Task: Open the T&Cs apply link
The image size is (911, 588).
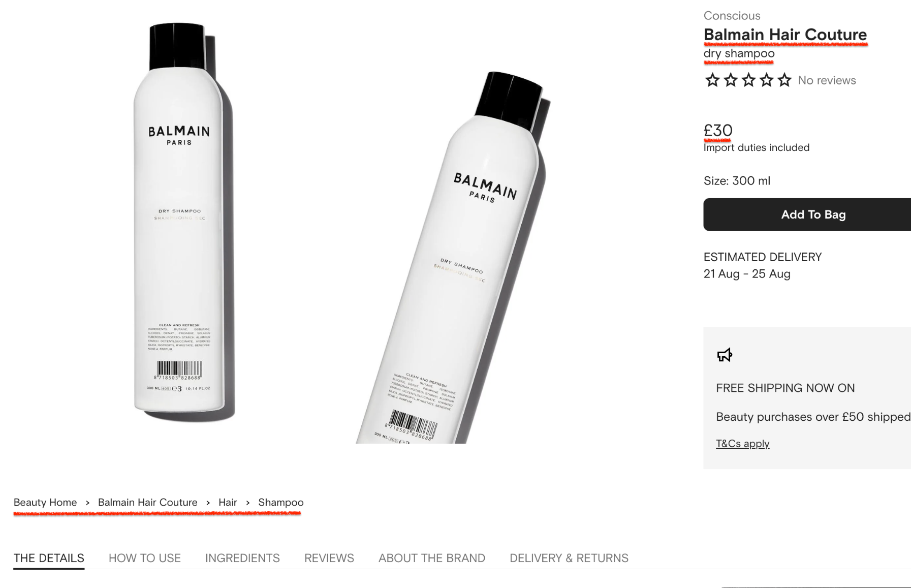Action: click(x=742, y=444)
